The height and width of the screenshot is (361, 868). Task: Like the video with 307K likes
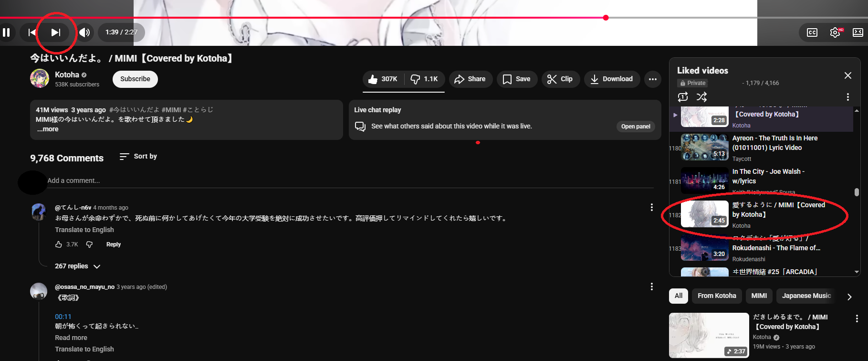[x=383, y=79]
